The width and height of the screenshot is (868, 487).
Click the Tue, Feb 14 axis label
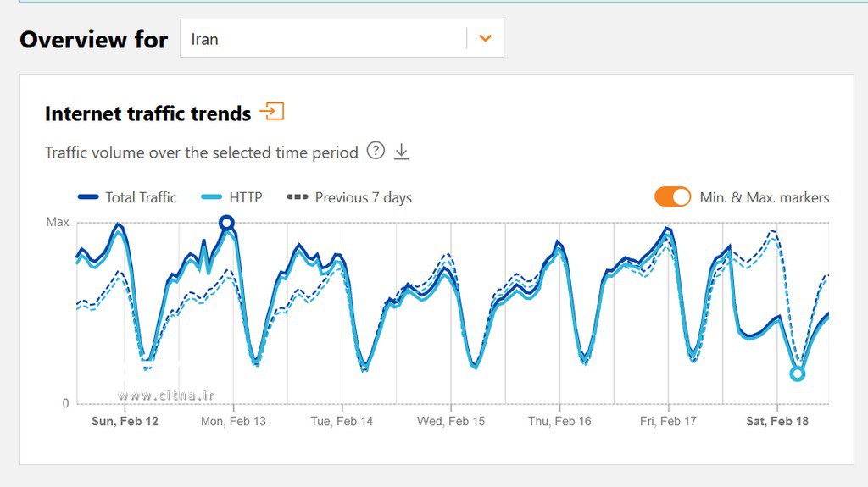(342, 421)
